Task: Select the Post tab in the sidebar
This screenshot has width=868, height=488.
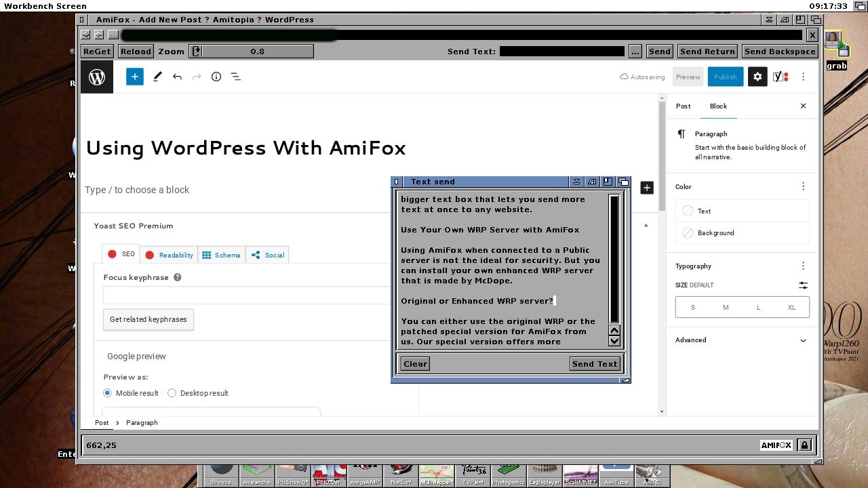Action: pos(683,106)
